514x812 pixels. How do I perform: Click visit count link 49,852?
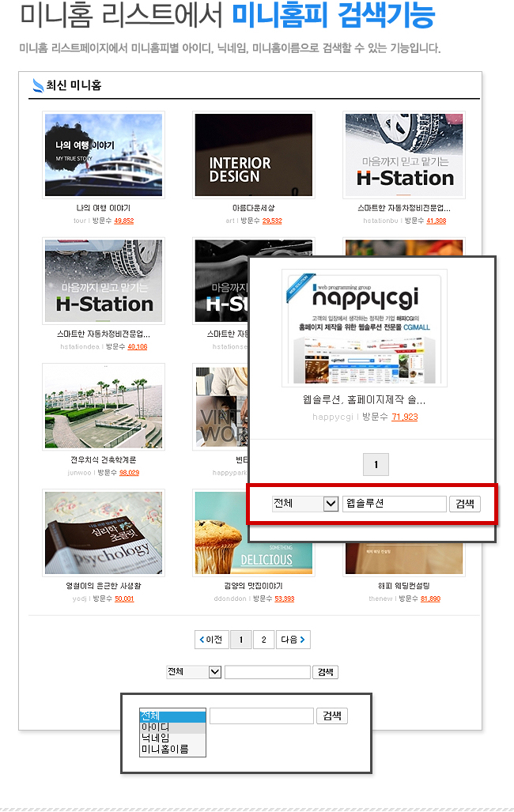pyautogui.click(x=124, y=221)
